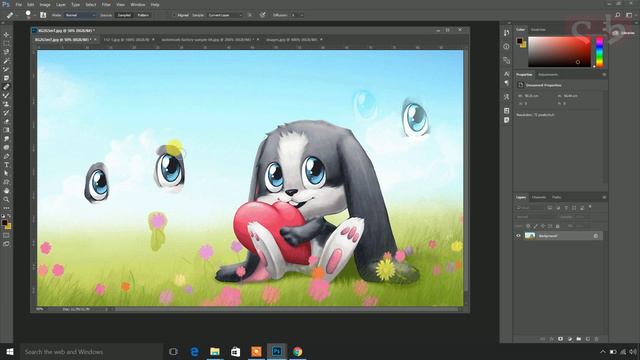Click the foreground color swatch in toolbox
Viewport: 640px width, 360px height.
click(4, 223)
